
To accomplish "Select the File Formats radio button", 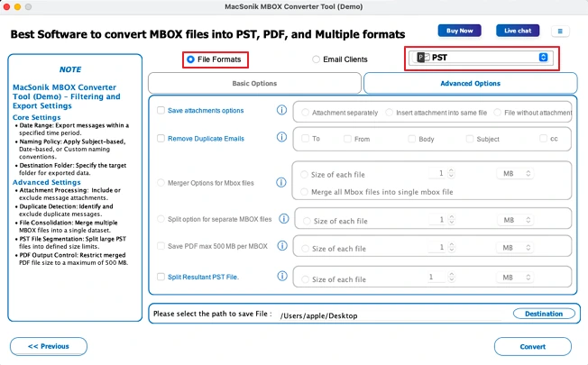I will [190, 59].
